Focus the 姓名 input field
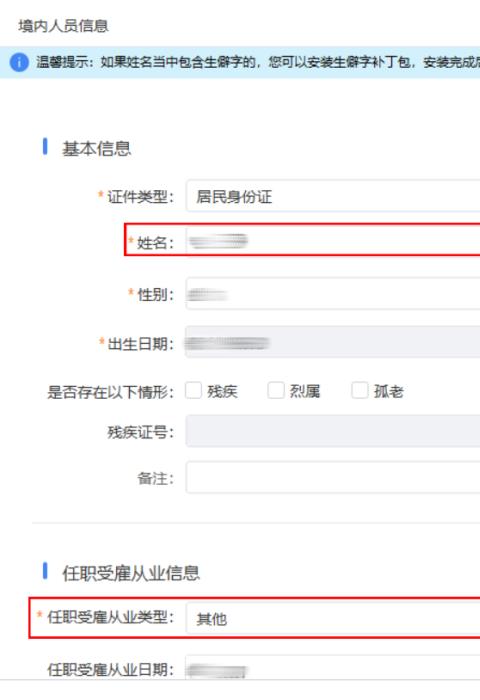The height and width of the screenshot is (700, 480). (333, 241)
